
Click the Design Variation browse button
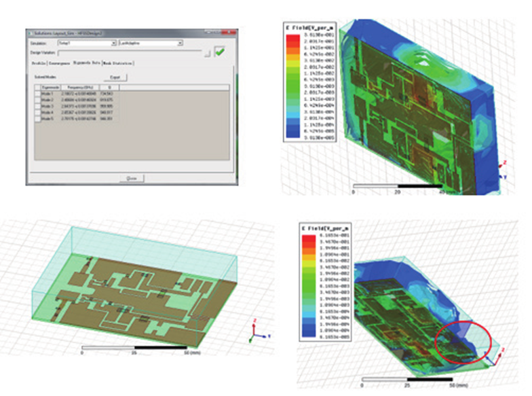208,53
